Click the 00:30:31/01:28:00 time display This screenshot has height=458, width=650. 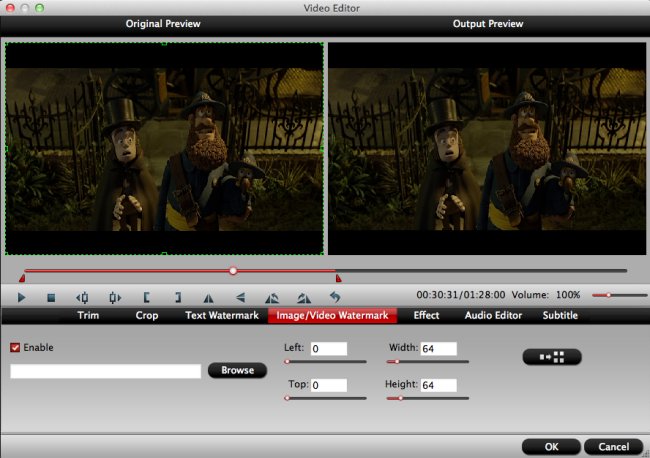coord(461,295)
